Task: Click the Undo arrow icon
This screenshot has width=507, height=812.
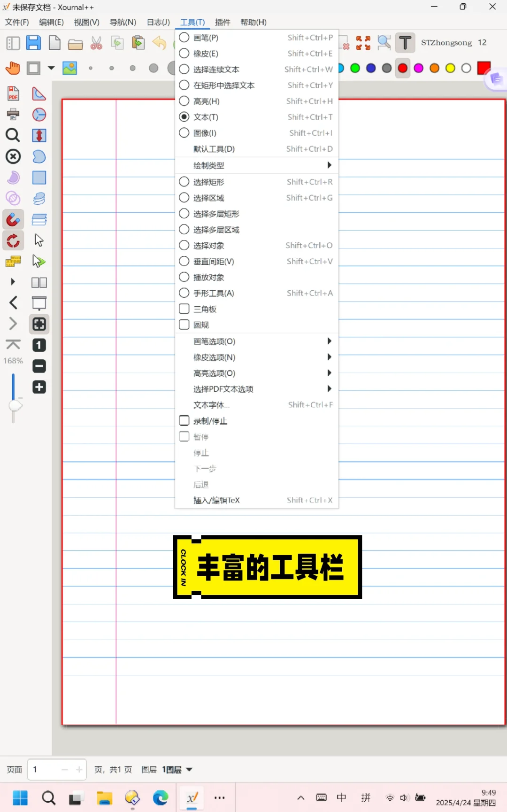Action: pos(160,43)
